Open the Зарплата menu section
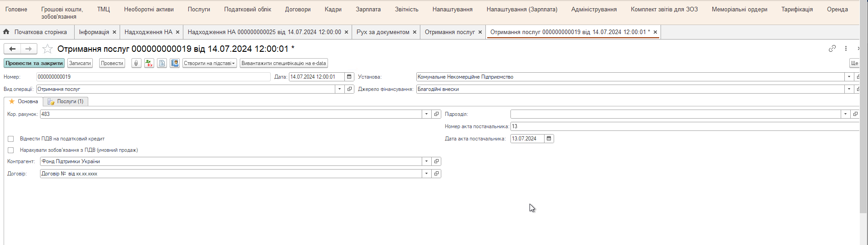The image size is (868, 245). [x=368, y=9]
